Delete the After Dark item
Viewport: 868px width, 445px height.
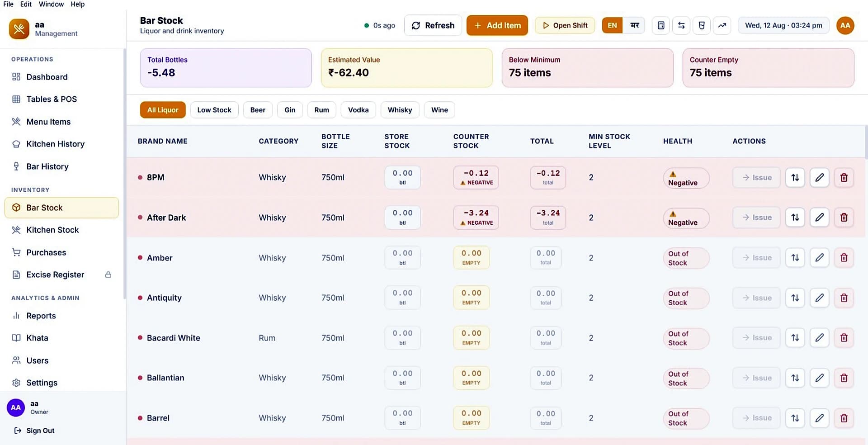844,218
